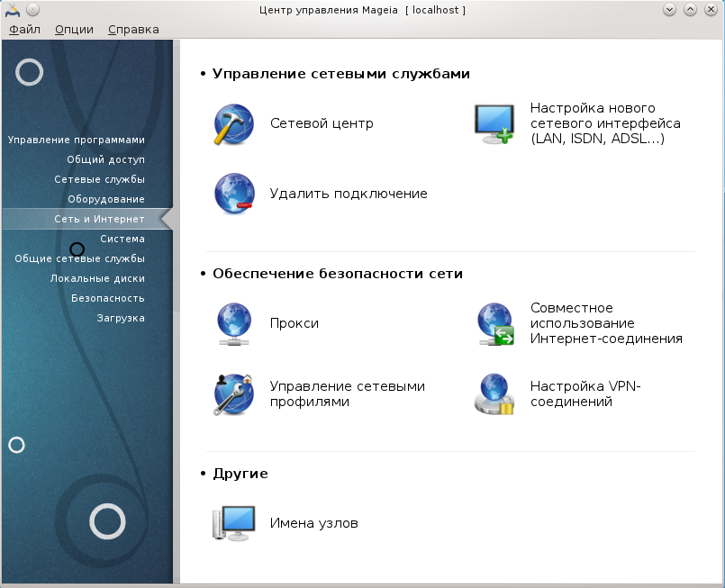Select Общий доступ sidebar category
This screenshot has height=588, width=725.
(106, 159)
